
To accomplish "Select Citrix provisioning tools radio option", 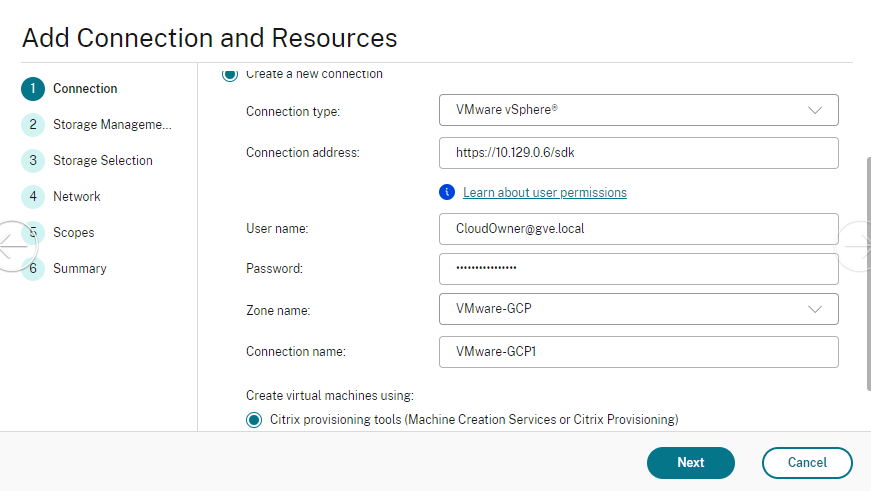I will (x=254, y=420).
